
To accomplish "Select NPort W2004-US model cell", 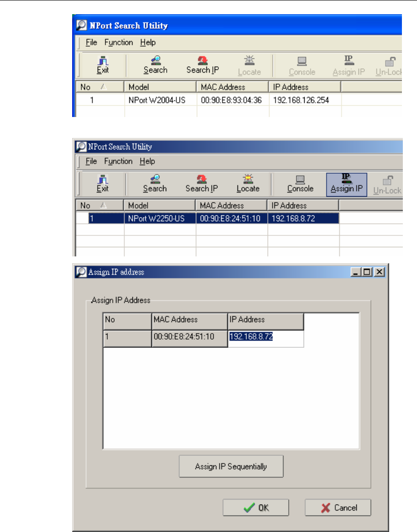I will click(160, 100).
